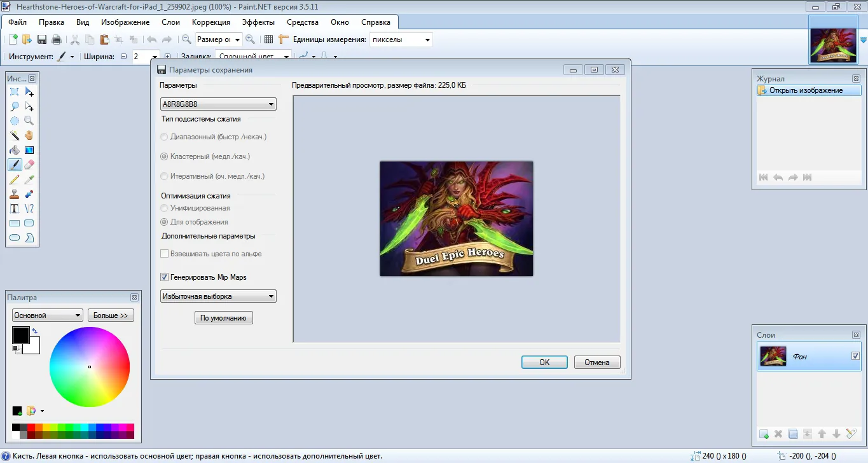This screenshot has width=868, height=463.
Task: Open layer properties icon in Layers panel
Action: 851,434
